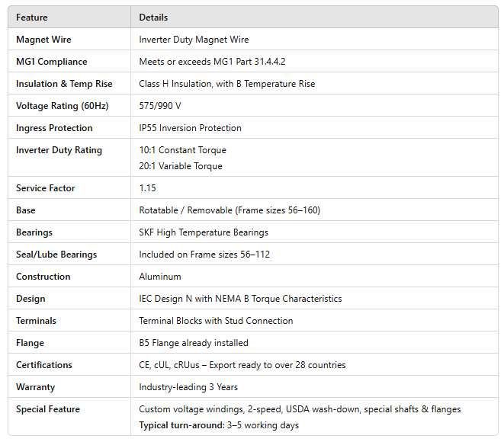The height and width of the screenshot is (442, 504).
Task: Click the bold Typical turn-around text
Action: point(181,425)
